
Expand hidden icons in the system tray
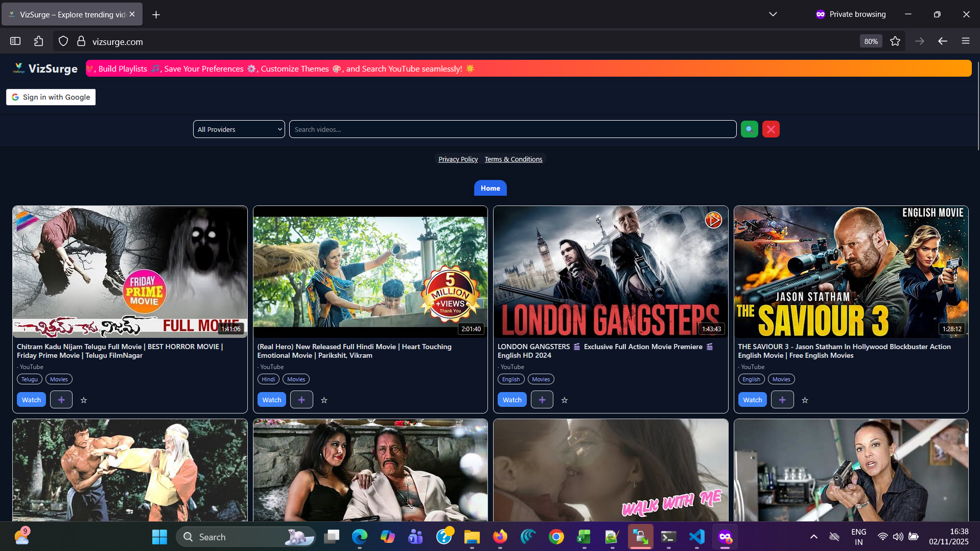click(813, 537)
